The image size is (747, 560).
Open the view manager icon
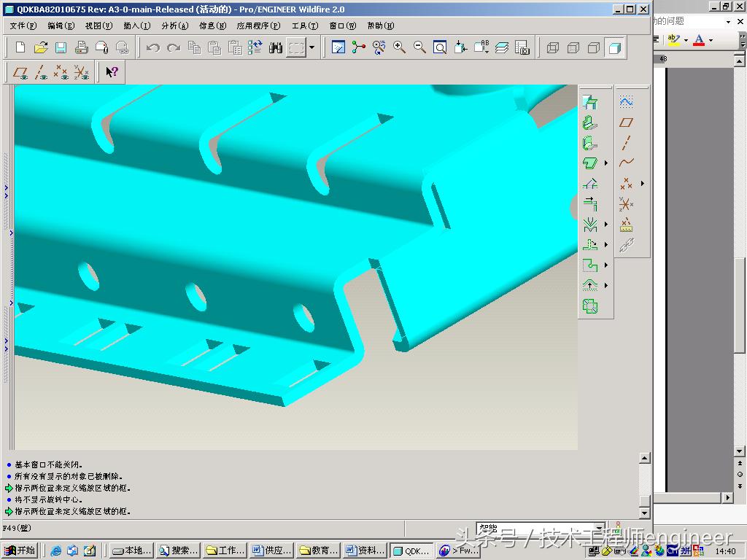click(522, 47)
